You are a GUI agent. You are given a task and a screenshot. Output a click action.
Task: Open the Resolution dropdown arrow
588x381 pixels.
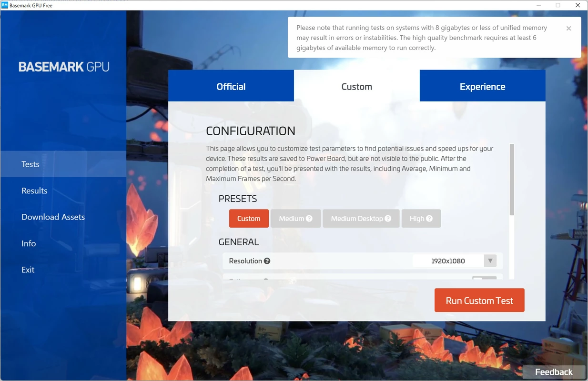(x=490, y=261)
